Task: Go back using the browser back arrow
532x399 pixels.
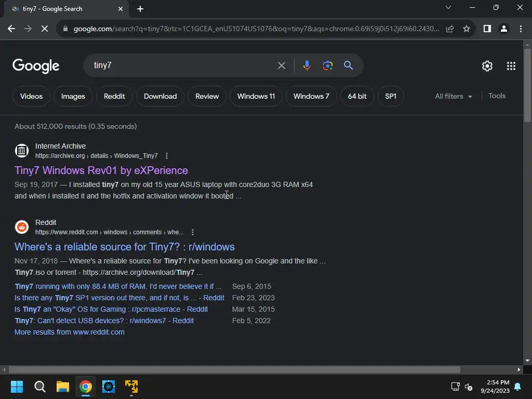Action: click(x=11, y=29)
